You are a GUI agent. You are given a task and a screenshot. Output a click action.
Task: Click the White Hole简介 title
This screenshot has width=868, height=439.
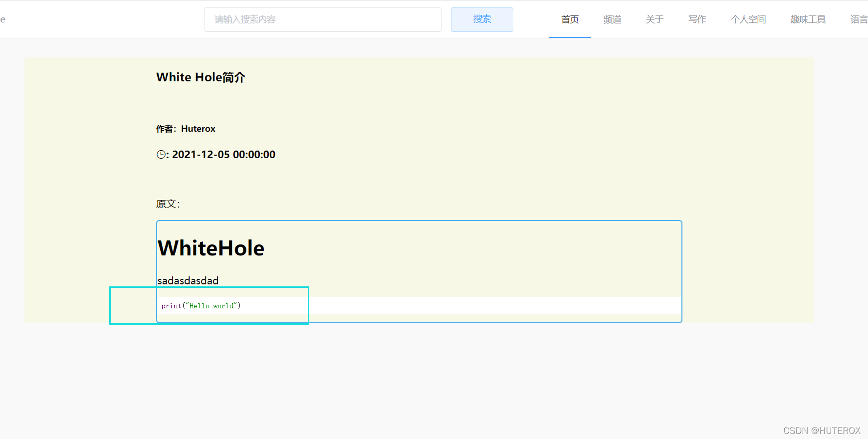point(201,77)
